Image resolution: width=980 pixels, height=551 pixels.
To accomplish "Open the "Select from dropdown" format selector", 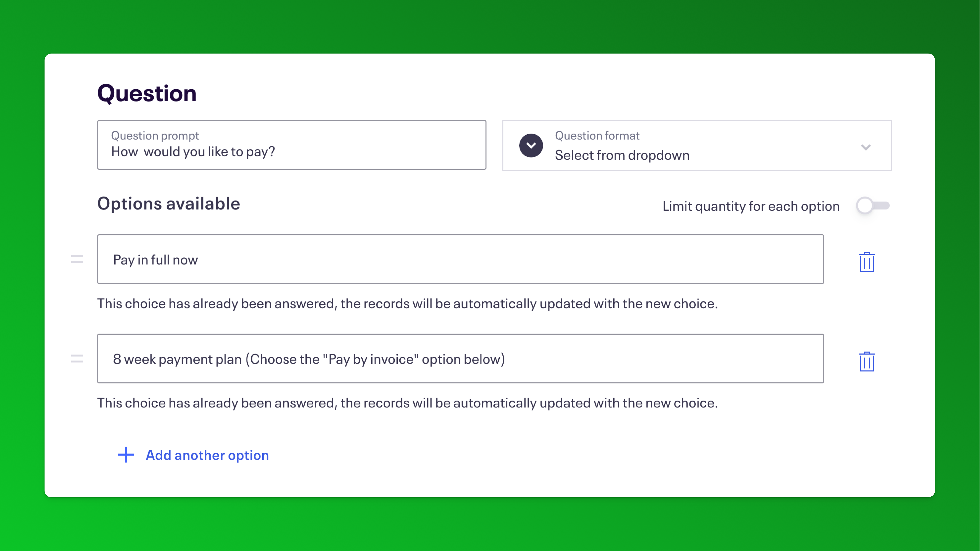I will click(697, 145).
